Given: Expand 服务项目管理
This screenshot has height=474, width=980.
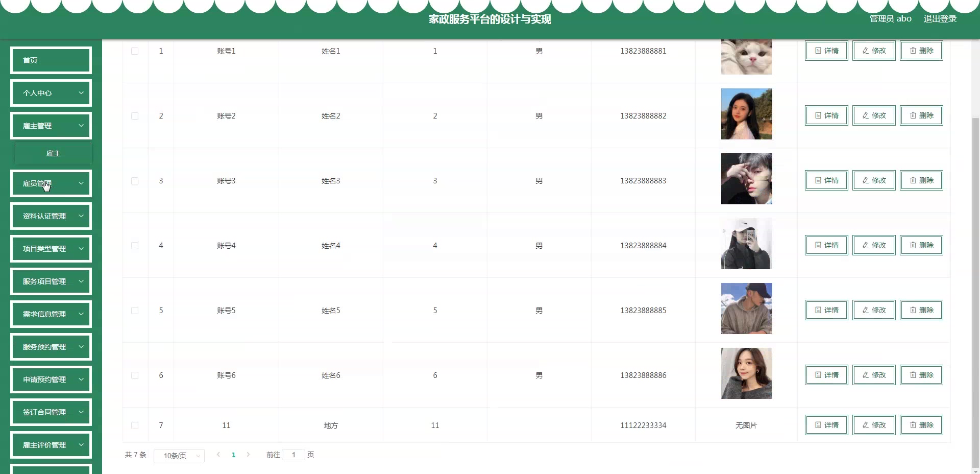Looking at the screenshot, I should 51,281.
